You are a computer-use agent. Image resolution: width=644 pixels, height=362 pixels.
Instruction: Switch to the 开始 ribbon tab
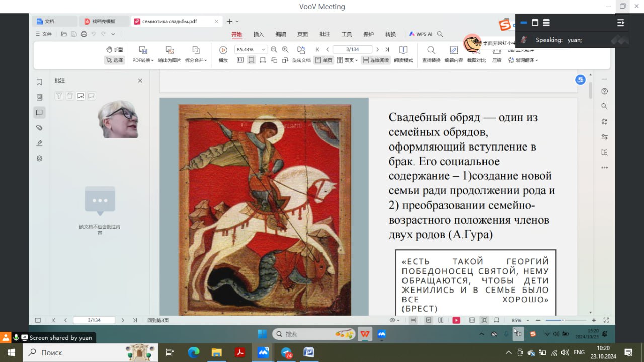[x=236, y=34]
